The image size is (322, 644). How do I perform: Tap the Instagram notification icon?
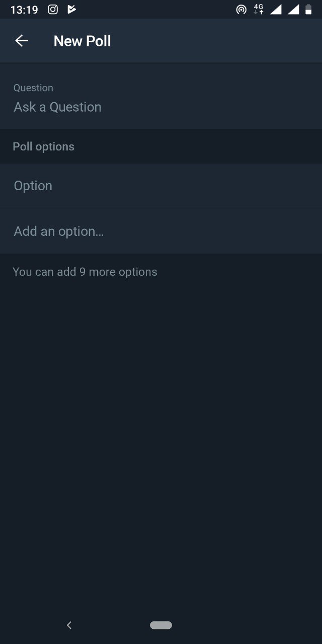[53, 9]
